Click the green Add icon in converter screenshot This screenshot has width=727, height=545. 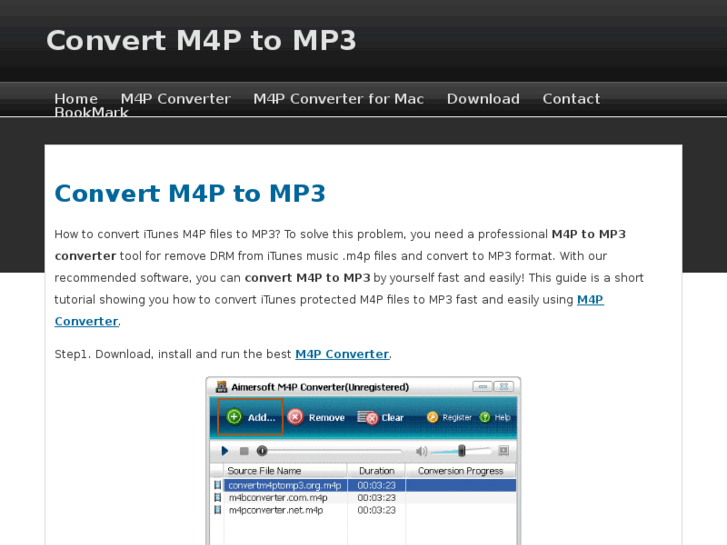tap(234, 417)
